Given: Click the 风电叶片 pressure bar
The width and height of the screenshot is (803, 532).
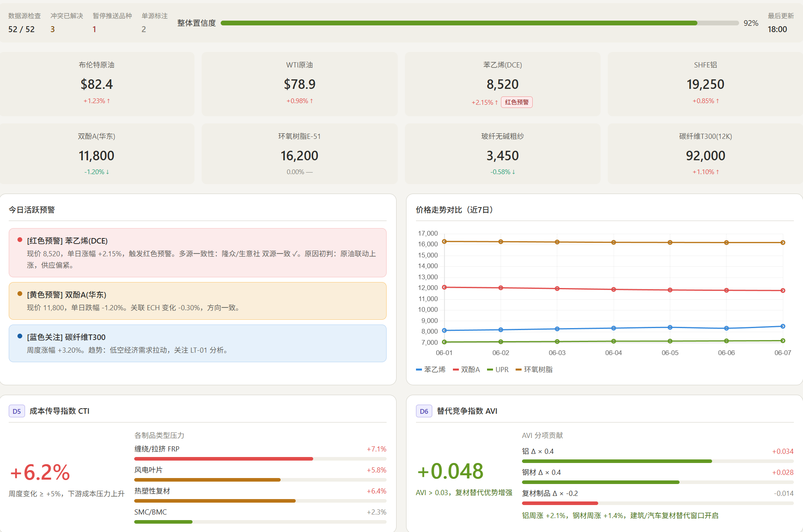Looking at the screenshot, I should [260, 480].
